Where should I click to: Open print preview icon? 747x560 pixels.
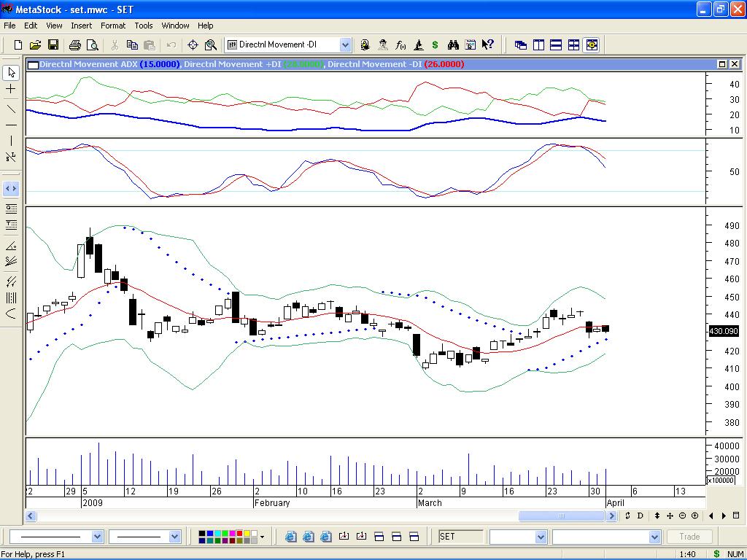click(93, 44)
